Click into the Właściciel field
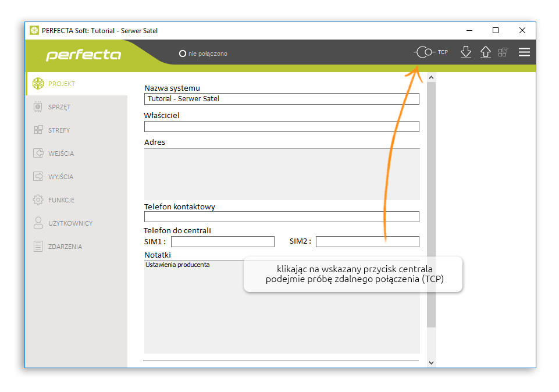 [282, 127]
